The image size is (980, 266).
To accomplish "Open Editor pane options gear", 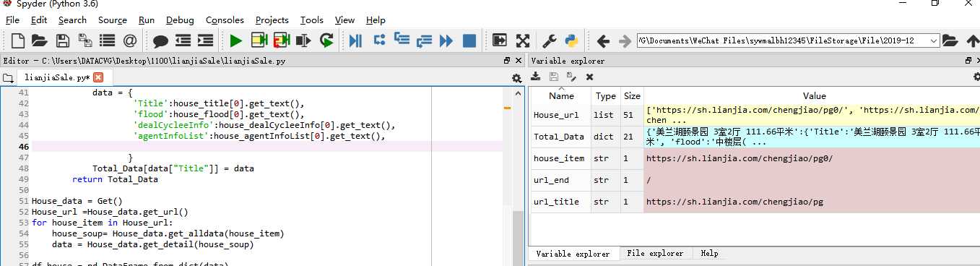I will [516, 78].
